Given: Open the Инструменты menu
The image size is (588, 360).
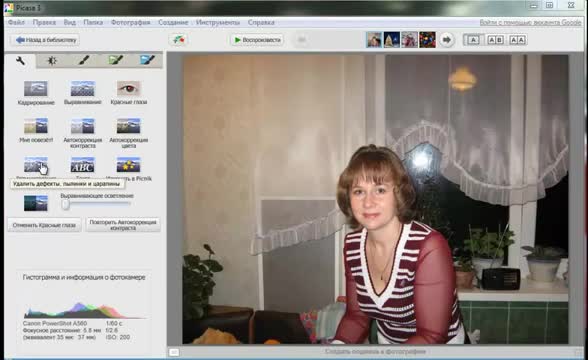Looking at the screenshot, I should (x=218, y=22).
